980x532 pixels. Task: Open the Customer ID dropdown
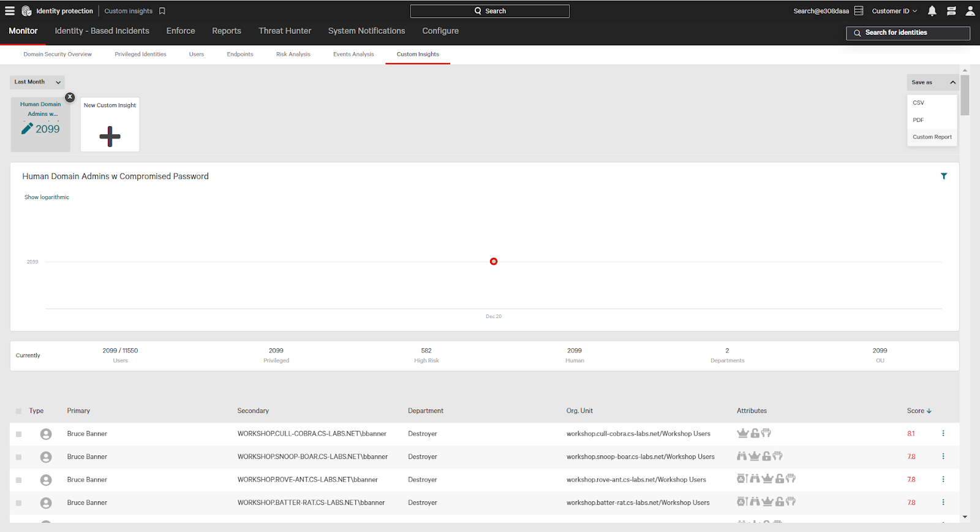tap(894, 11)
